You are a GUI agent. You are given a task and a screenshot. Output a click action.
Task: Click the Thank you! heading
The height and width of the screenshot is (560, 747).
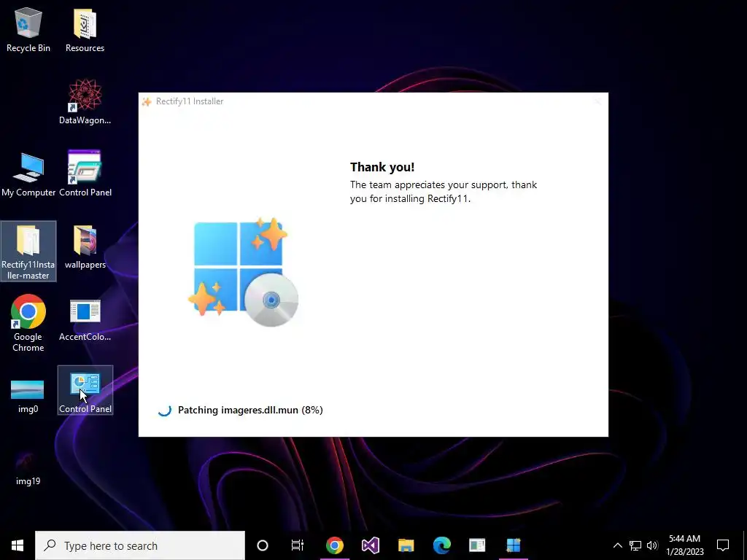pos(382,167)
